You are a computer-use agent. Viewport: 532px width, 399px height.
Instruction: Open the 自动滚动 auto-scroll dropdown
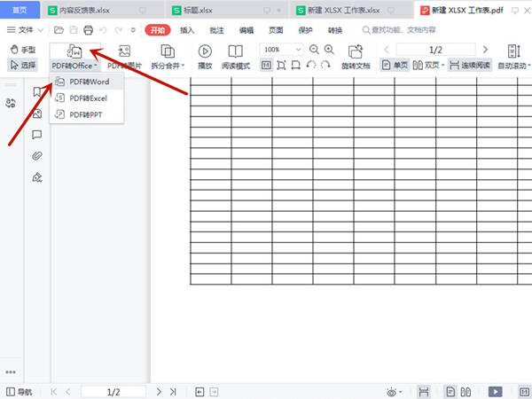point(513,65)
